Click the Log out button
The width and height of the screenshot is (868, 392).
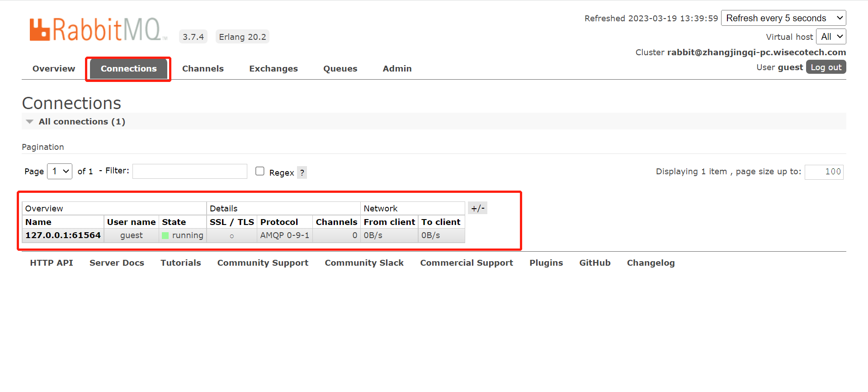(826, 67)
